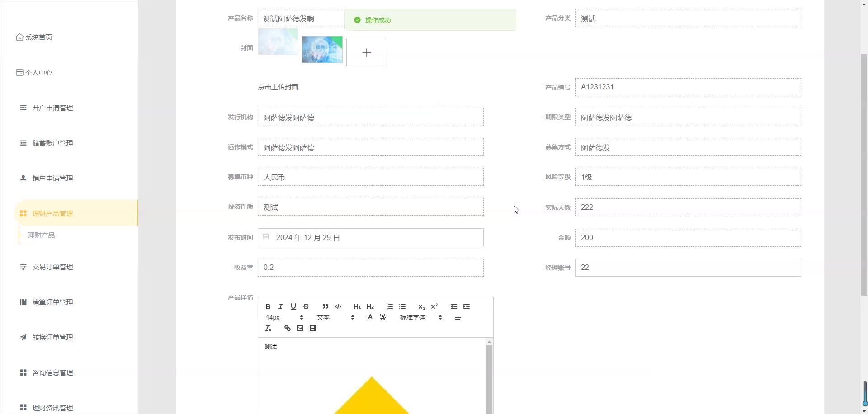Apply superscript formatting
The image size is (868, 414).
click(x=434, y=306)
